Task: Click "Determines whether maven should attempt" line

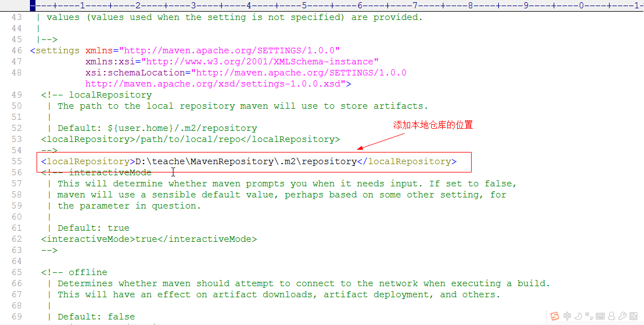Action: (x=304, y=283)
